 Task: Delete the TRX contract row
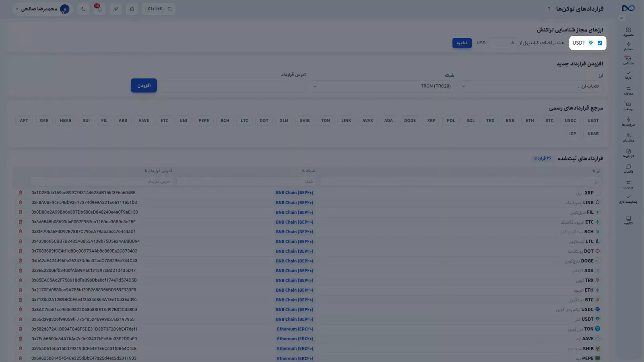tap(21, 280)
